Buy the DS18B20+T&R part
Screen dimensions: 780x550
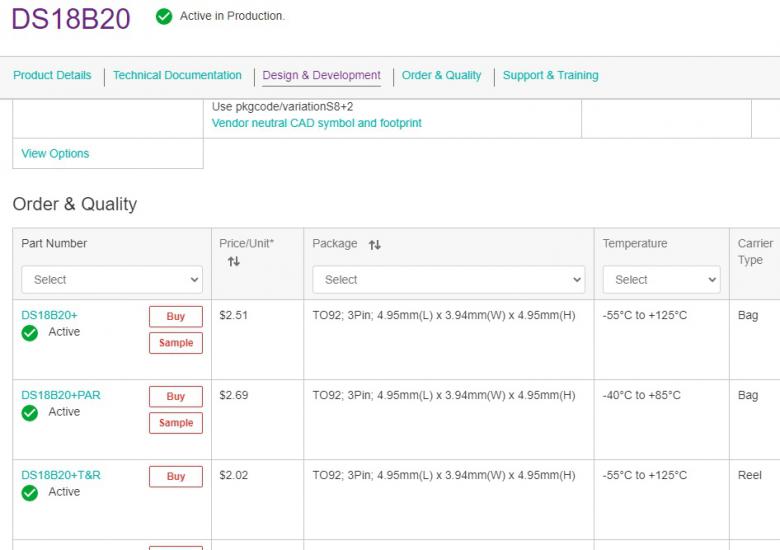[176, 477]
